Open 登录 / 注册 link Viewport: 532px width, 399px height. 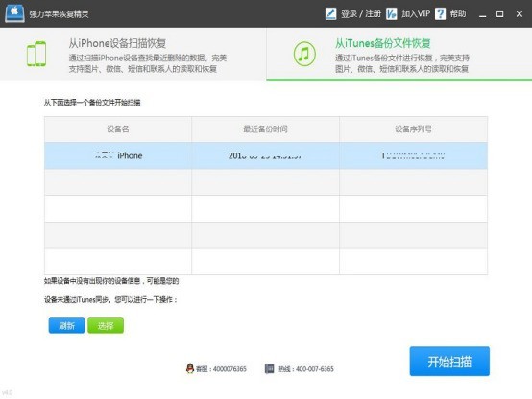[361, 13]
